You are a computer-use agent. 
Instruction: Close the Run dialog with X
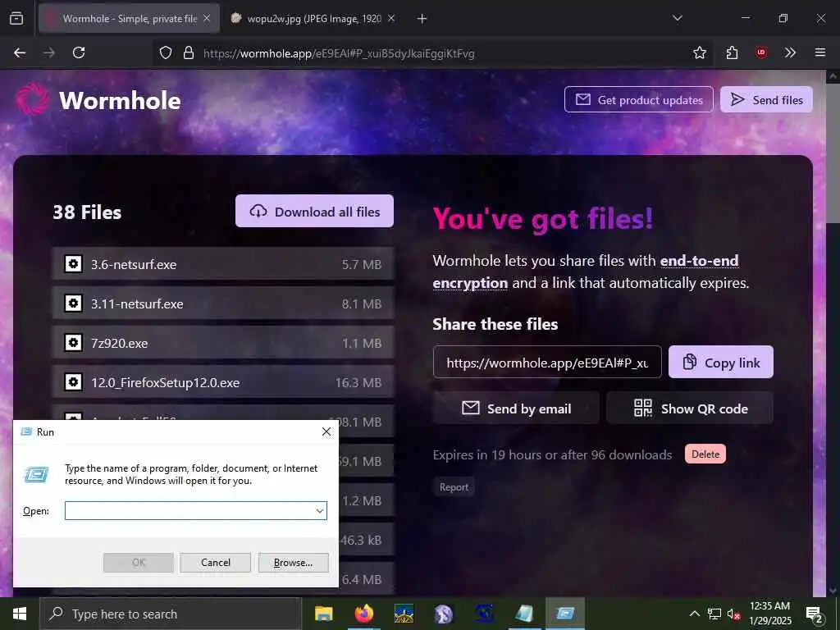(326, 431)
